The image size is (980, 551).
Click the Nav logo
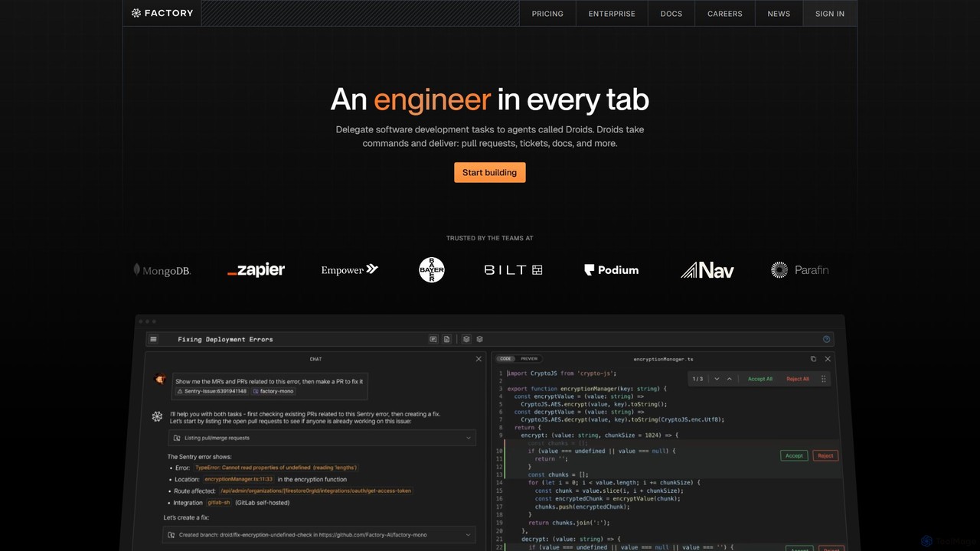(707, 269)
